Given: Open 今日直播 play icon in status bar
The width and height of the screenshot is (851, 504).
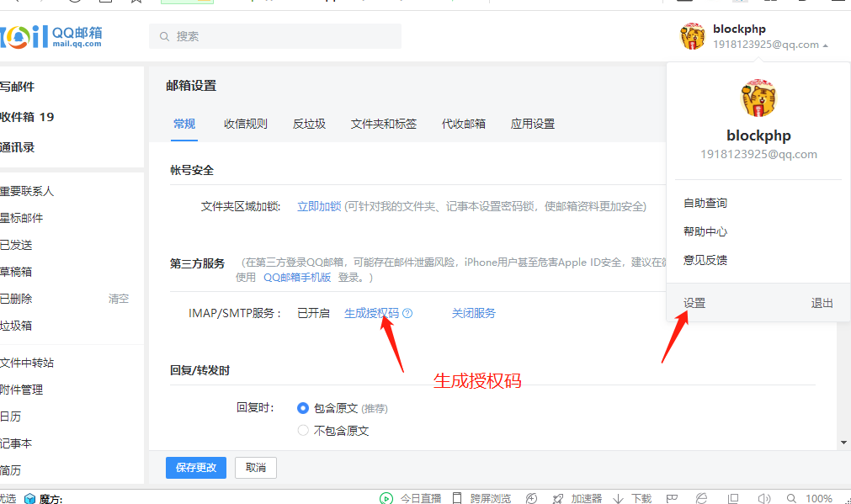Looking at the screenshot, I should pos(386,498).
